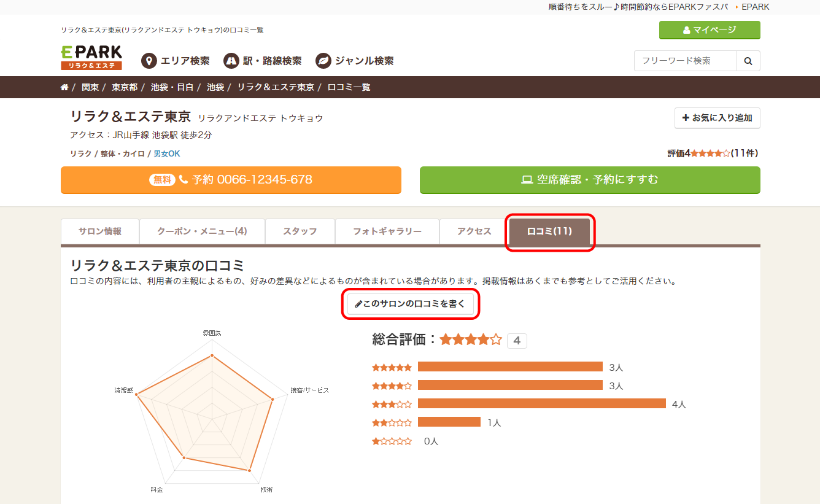The width and height of the screenshot is (820, 504).
Task: Click the salon title リラク&エステ東京
Action: click(x=131, y=117)
